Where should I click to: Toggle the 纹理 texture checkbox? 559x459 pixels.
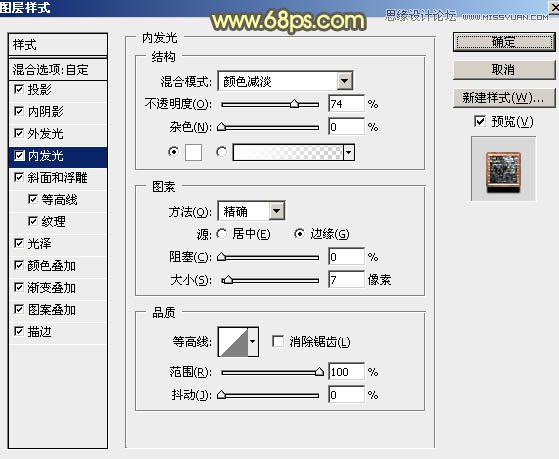33,221
